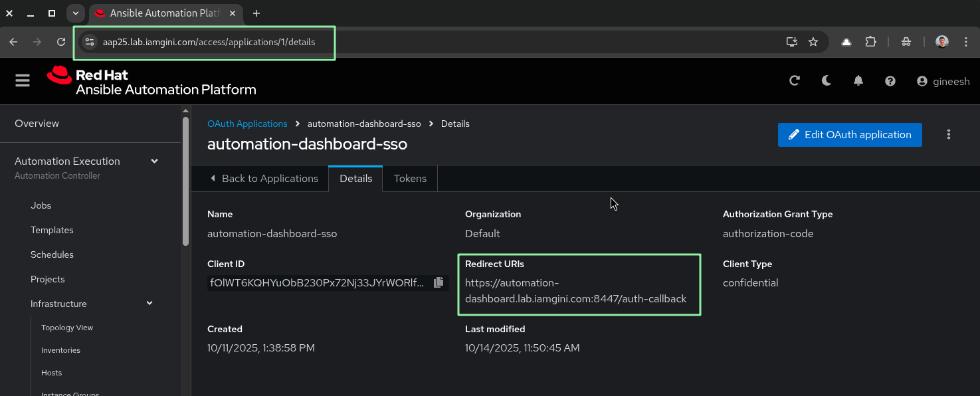Screen dimensions: 980x396
Task: Reload the page in browser
Action: (x=61, y=42)
